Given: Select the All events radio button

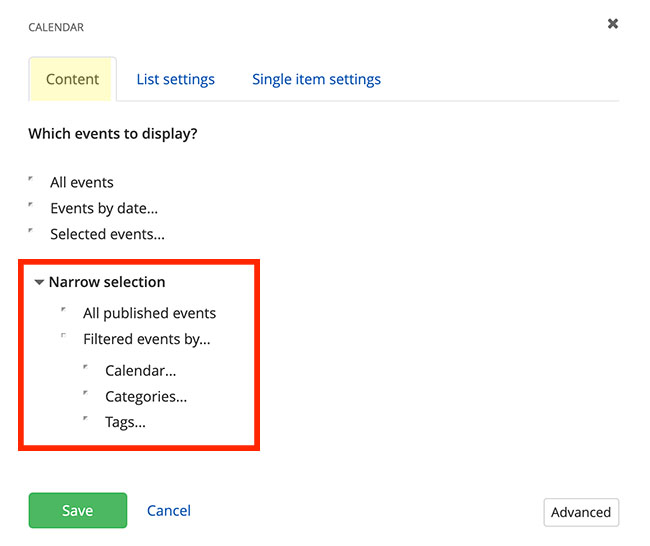Looking at the screenshot, I should click(x=32, y=180).
